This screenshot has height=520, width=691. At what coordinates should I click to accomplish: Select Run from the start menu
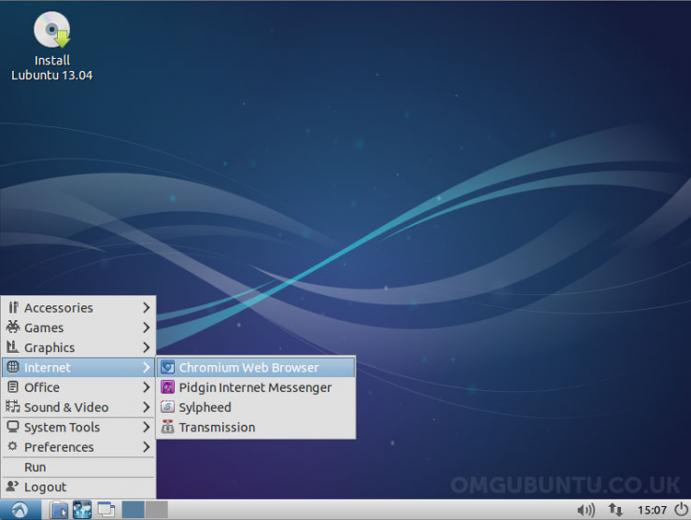pos(78,467)
